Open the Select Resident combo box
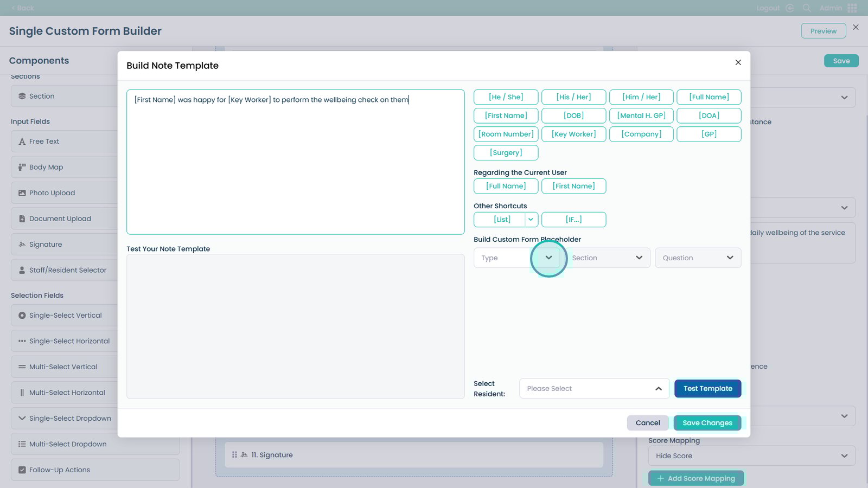The image size is (868, 488). point(594,389)
